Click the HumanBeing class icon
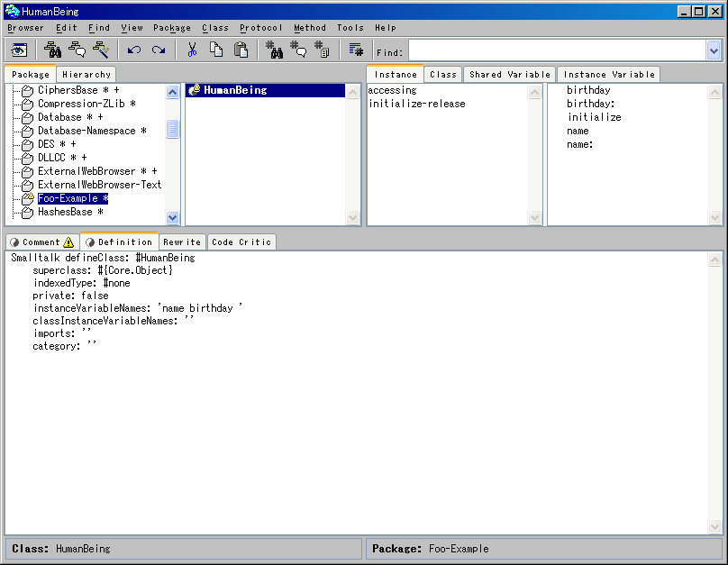 (194, 90)
